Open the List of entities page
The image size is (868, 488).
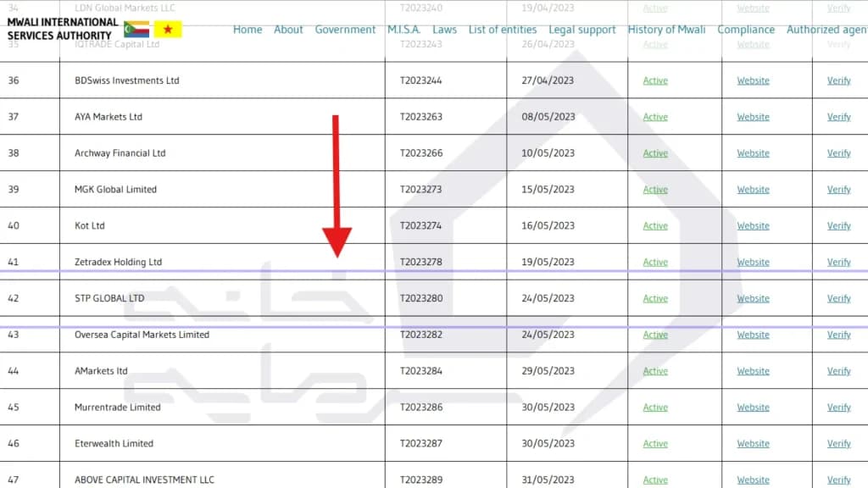point(503,30)
